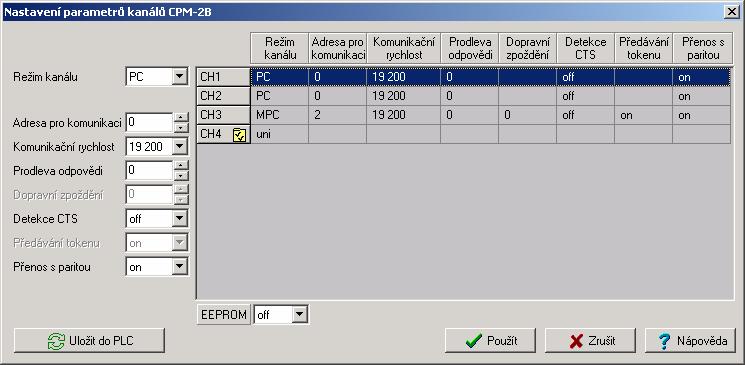This screenshot has height=365, width=745.
Task: Select the CH2 row header
Action: tap(223, 96)
